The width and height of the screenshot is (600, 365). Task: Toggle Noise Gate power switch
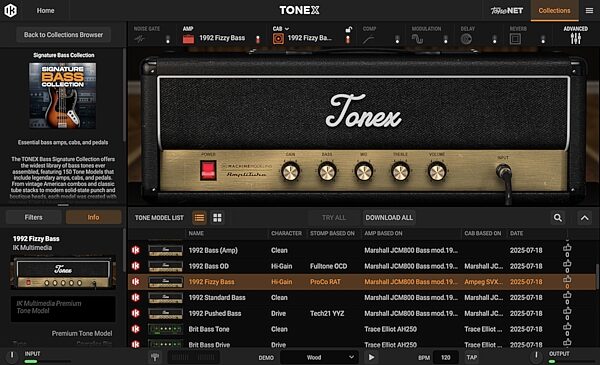[168, 39]
